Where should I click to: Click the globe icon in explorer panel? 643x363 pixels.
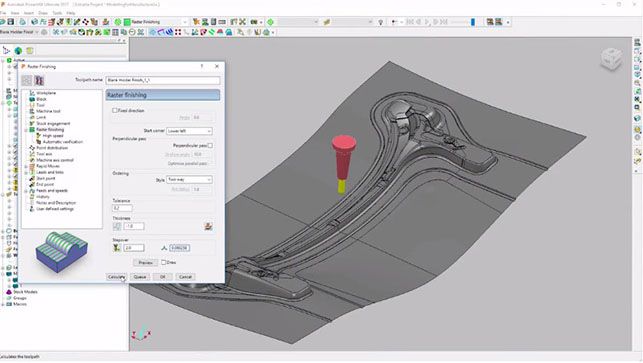(18, 50)
